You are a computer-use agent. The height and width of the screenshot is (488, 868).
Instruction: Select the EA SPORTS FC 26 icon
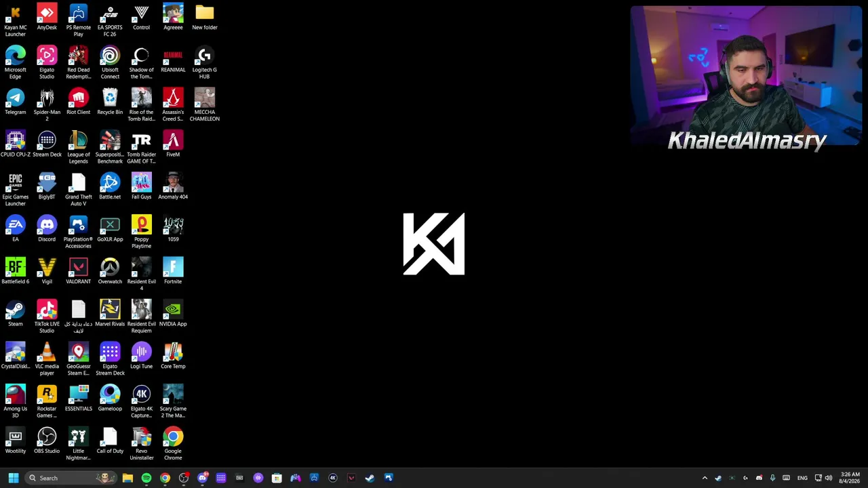pyautogui.click(x=110, y=20)
